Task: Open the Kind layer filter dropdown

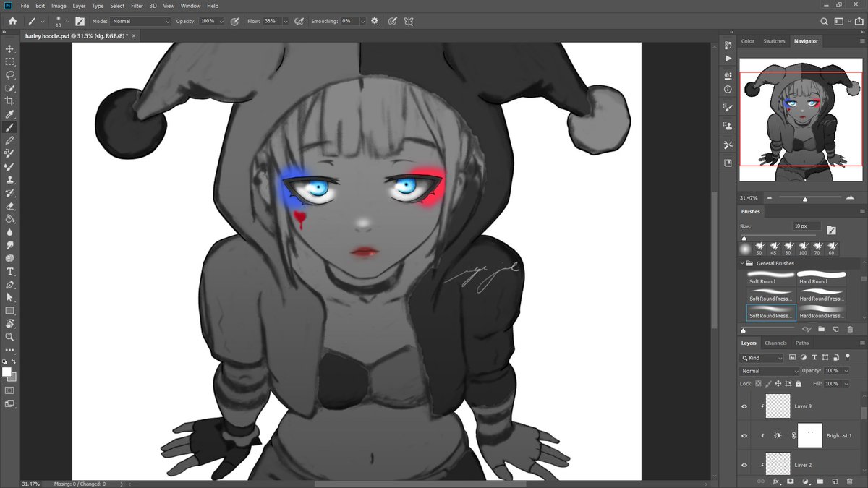Action: [x=762, y=358]
